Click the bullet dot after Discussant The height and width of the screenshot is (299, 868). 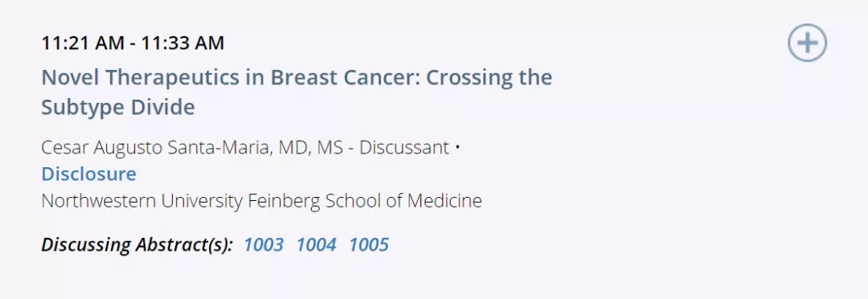pos(457,148)
